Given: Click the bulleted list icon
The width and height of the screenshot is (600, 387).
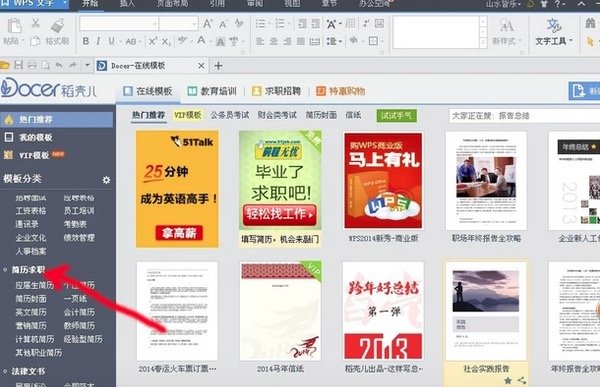Looking at the screenshot, I should coord(261,24).
